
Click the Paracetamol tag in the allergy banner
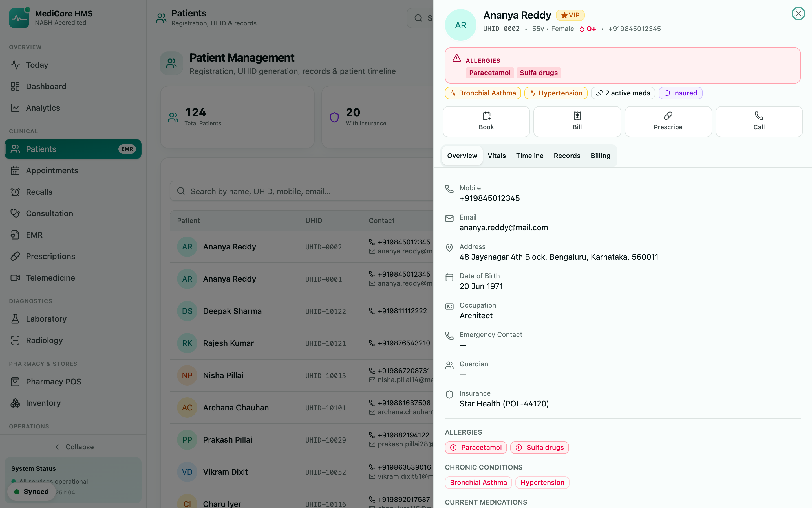[x=489, y=73]
